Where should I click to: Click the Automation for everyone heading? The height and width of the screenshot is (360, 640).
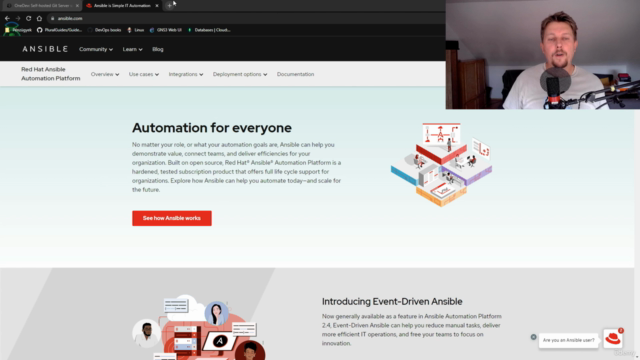[212, 128]
